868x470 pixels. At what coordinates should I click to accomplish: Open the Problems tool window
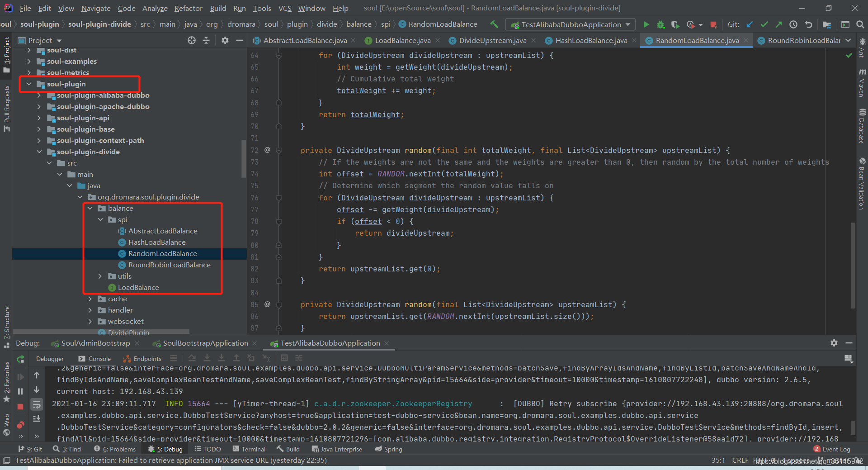coord(115,449)
